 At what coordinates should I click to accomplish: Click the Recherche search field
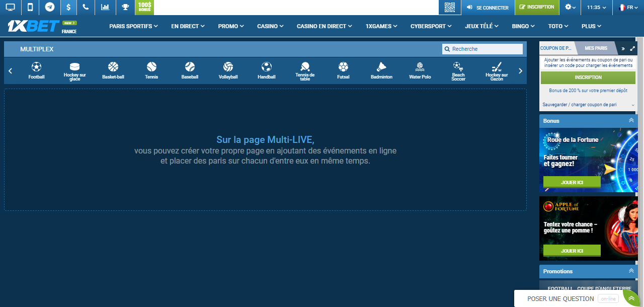point(482,49)
